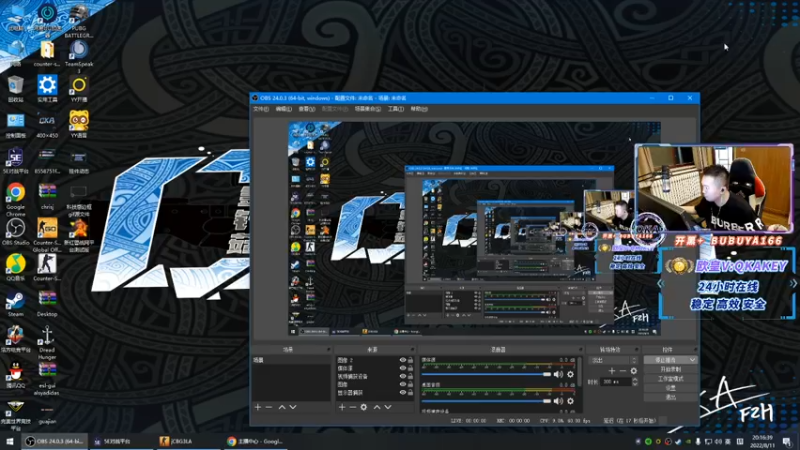
Task: Switch to the JCBG3LA taskbar window
Action: (188, 441)
